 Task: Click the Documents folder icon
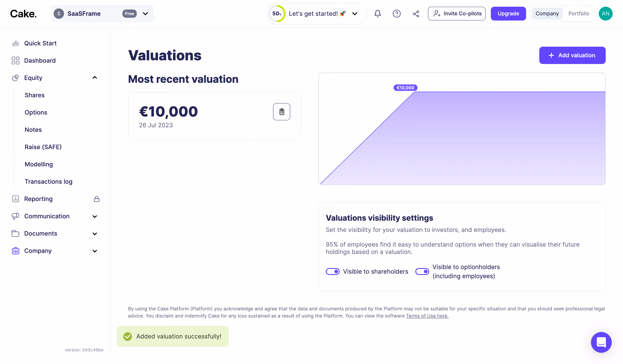click(x=16, y=233)
